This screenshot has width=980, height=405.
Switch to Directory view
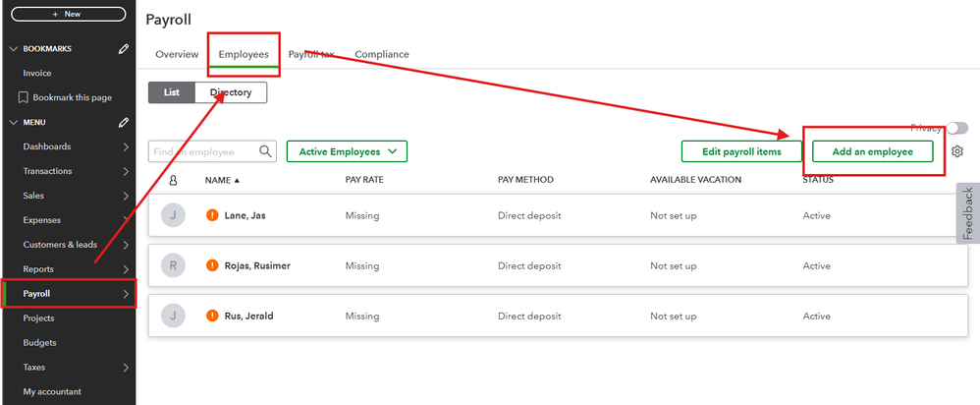[231, 92]
